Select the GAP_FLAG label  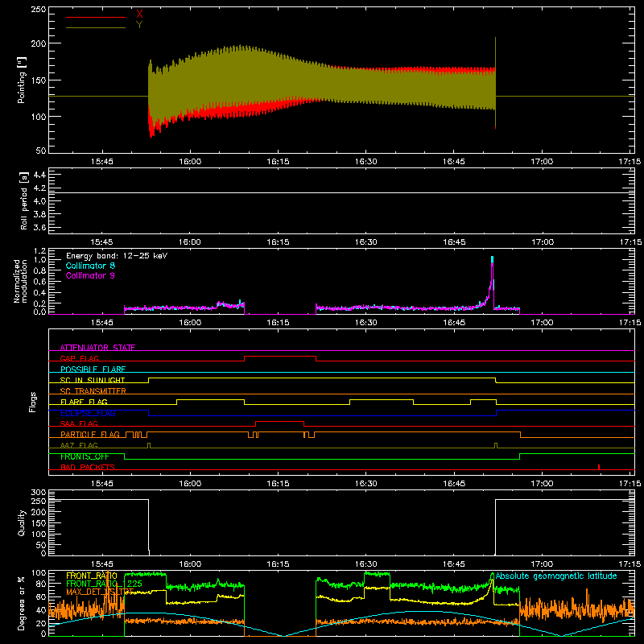(x=79, y=358)
